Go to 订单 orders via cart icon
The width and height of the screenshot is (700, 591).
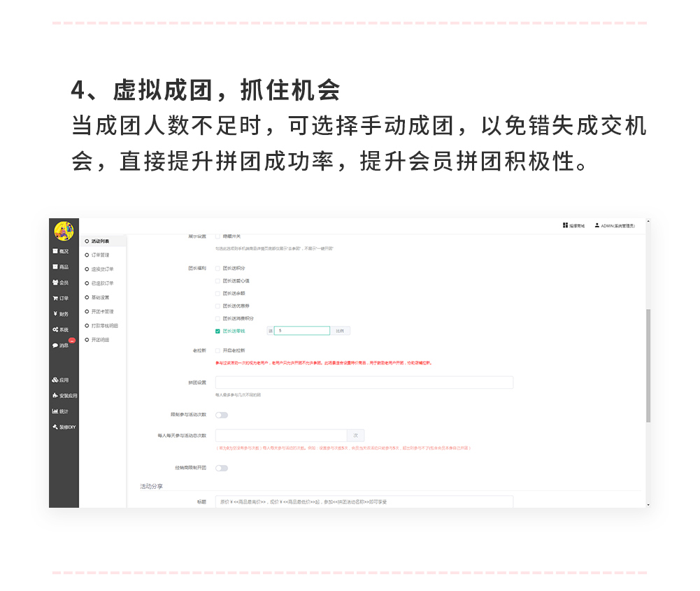point(55,298)
